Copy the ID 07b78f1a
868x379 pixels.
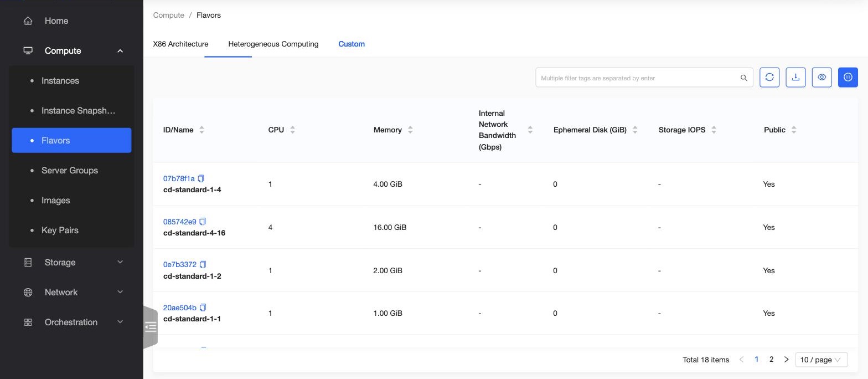tap(201, 178)
